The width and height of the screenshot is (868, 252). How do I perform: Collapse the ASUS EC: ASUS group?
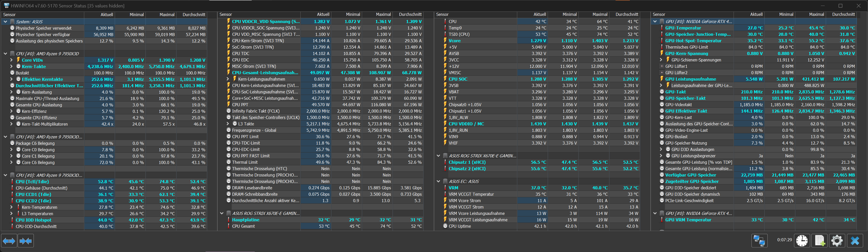click(438, 182)
